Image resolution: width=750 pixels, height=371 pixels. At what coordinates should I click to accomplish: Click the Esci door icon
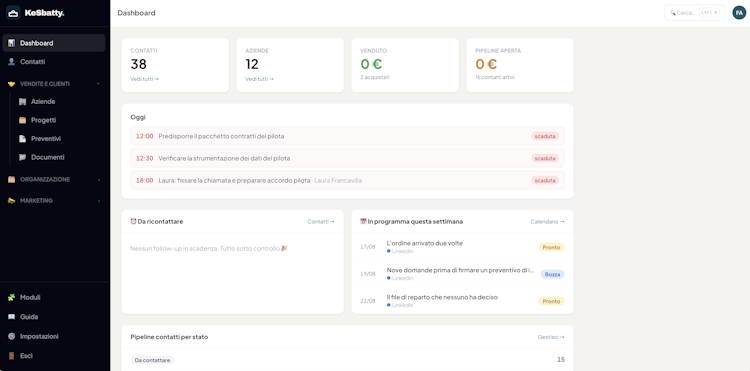pos(11,356)
